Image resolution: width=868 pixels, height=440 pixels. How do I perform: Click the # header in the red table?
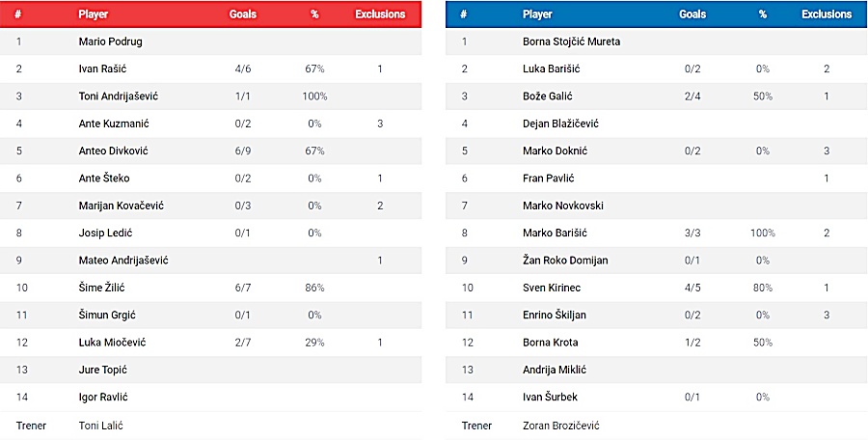tap(19, 14)
